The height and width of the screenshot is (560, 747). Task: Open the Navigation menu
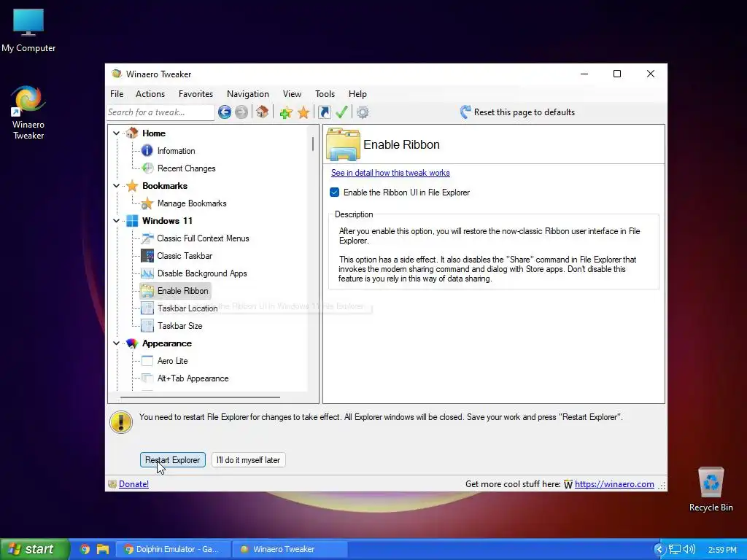248,94
